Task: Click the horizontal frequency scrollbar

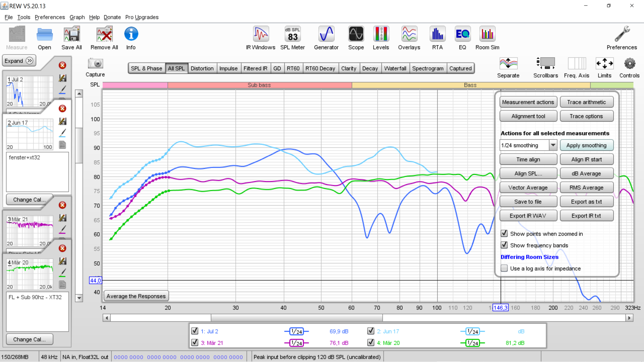Action: (x=297, y=318)
